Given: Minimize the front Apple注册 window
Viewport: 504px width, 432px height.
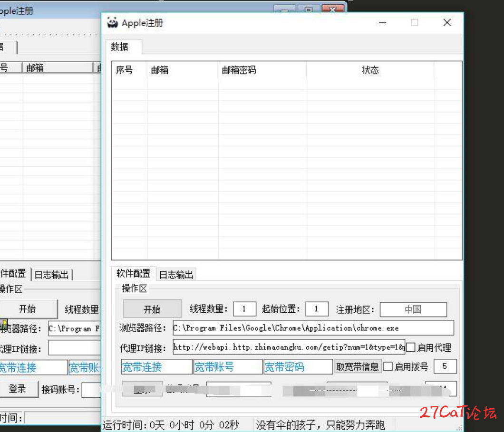Looking at the screenshot, I should pos(382,23).
